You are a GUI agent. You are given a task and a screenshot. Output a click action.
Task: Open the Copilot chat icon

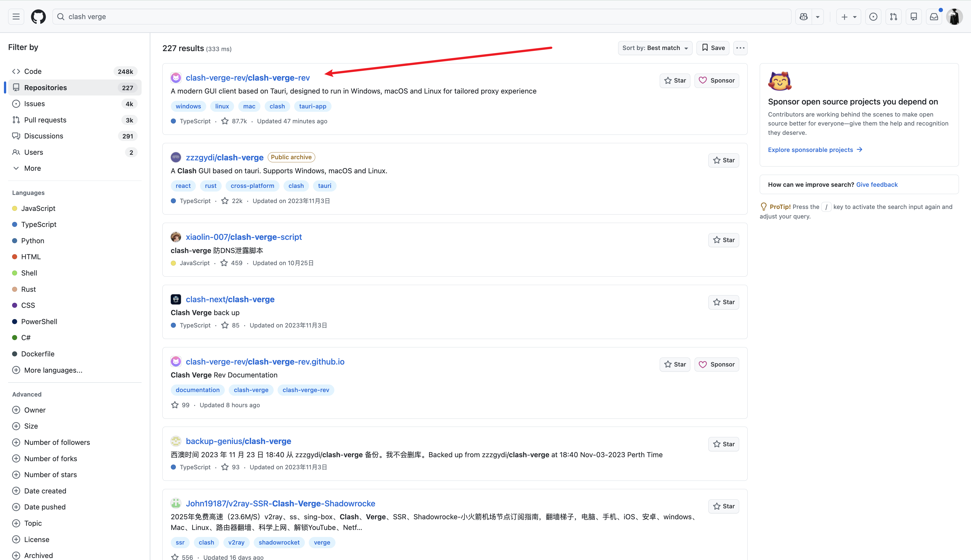coord(804,17)
